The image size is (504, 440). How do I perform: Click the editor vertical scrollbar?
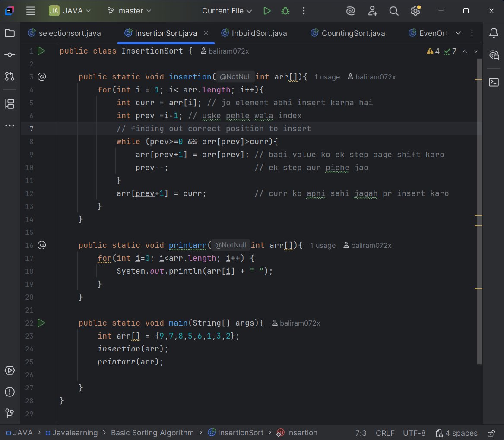[x=479, y=211]
